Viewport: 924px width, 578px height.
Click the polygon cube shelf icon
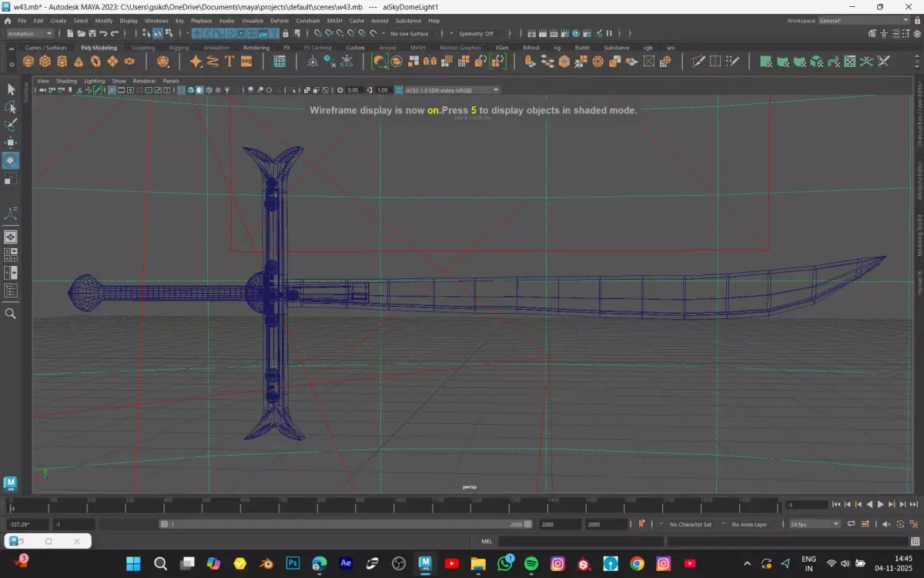[45, 62]
